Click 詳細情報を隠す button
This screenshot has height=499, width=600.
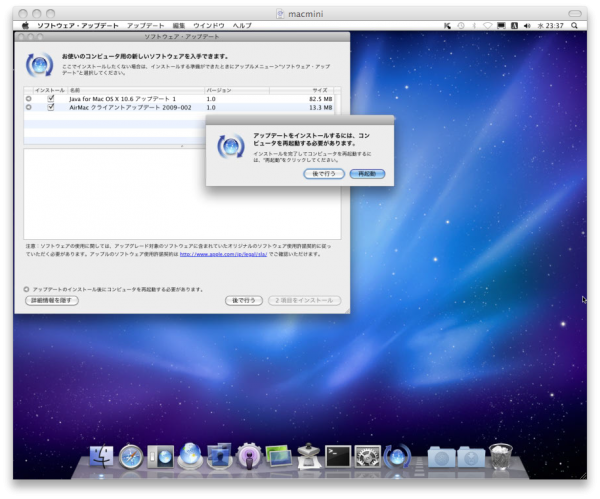tap(52, 300)
